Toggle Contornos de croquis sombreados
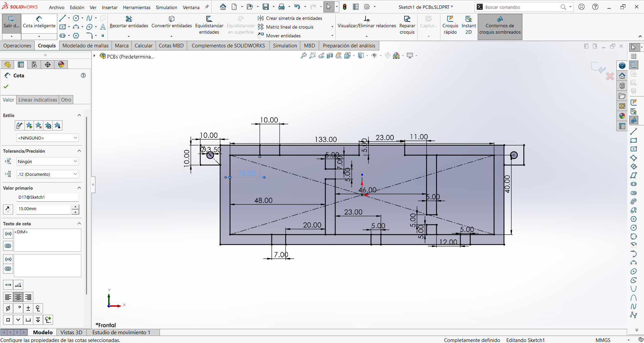 click(500, 26)
